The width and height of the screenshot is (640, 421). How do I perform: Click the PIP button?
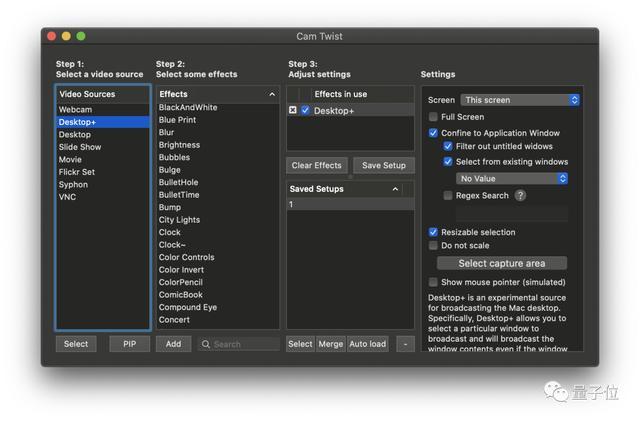coord(129,344)
